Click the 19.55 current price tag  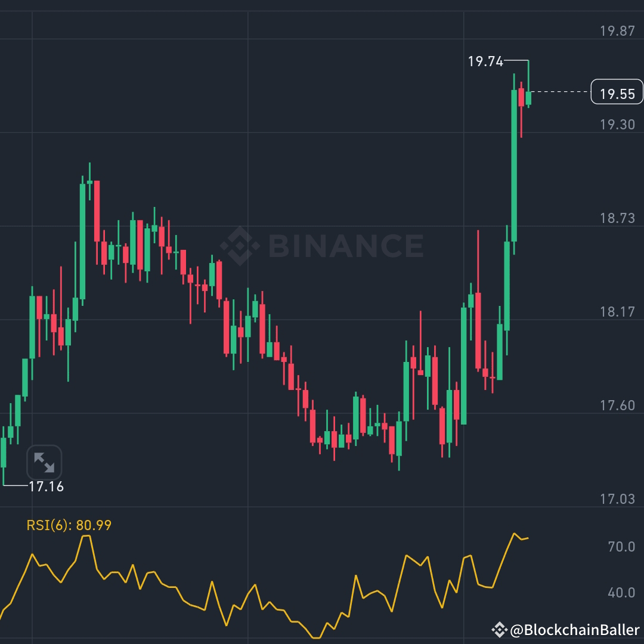617,92
